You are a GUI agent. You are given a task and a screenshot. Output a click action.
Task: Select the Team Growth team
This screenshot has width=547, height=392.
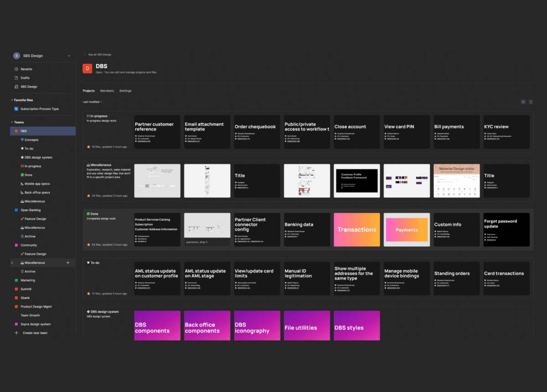point(30,315)
